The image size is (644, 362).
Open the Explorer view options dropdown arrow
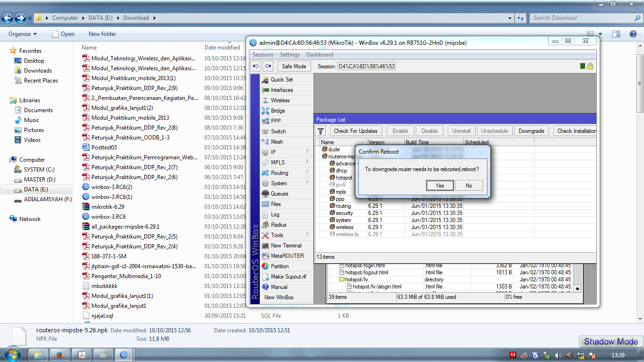tap(600, 34)
